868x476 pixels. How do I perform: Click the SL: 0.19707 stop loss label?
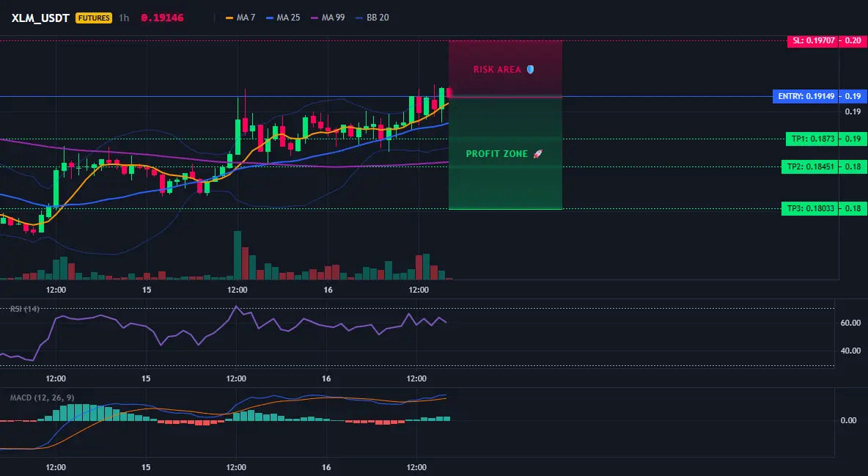(812, 40)
